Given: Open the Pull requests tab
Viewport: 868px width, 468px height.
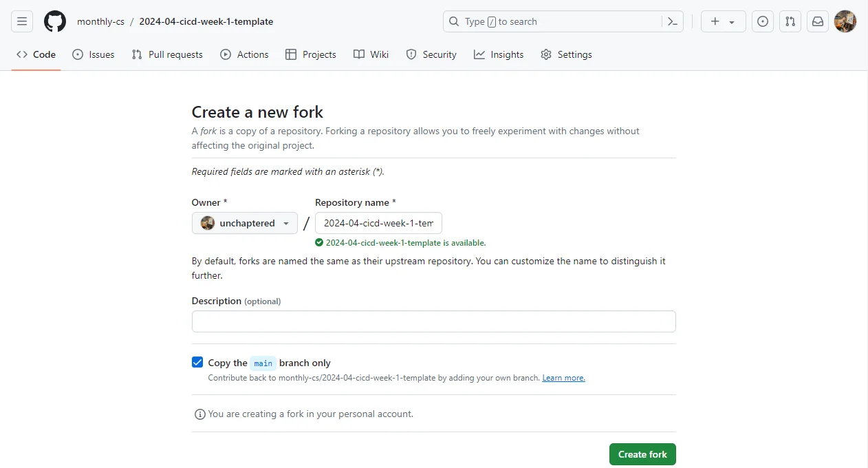Looking at the screenshot, I should [x=167, y=54].
